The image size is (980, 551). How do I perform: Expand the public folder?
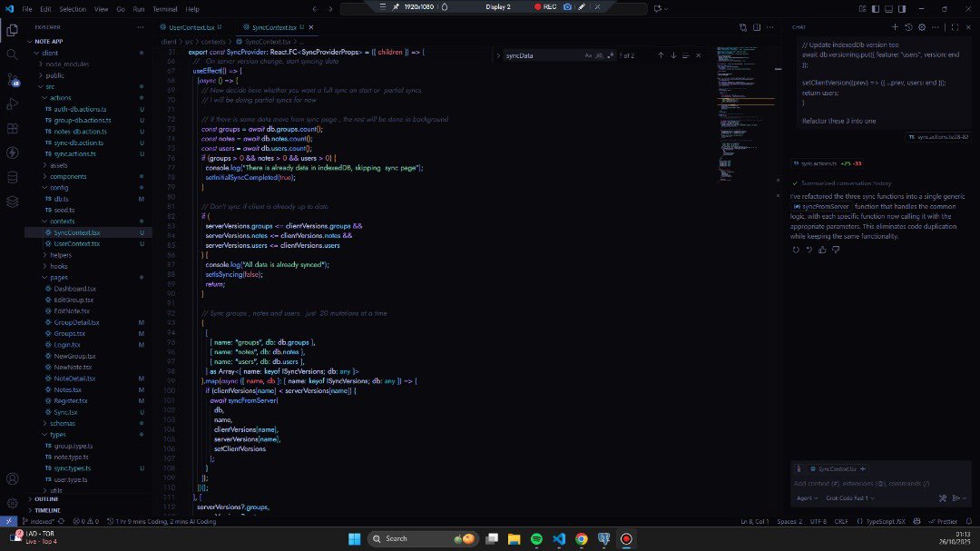(54, 75)
